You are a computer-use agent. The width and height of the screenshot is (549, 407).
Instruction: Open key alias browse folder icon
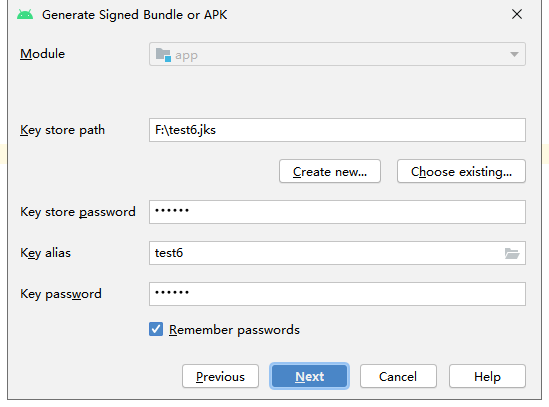click(x=512, y=253)
